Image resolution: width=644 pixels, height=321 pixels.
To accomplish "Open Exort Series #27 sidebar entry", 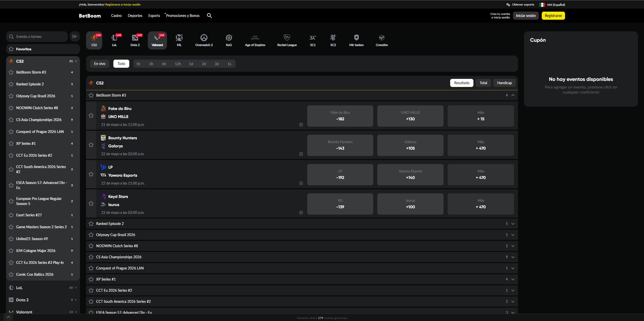I will [43, 215].
